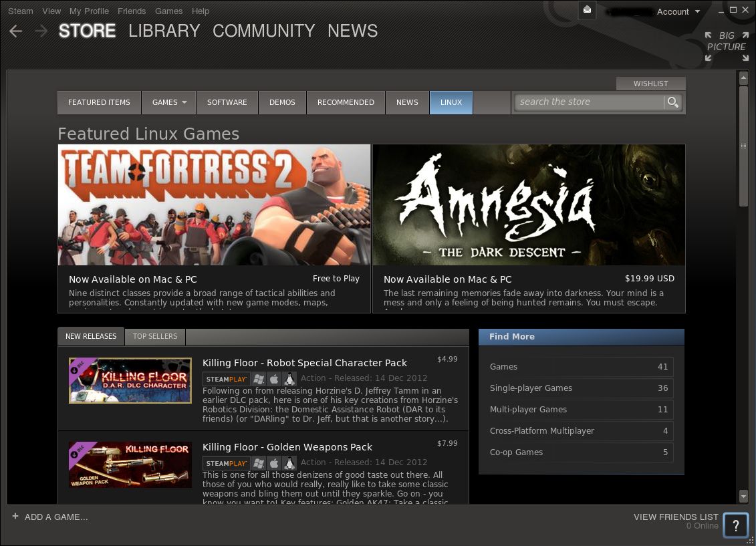Open the Amnesia The Dark Descent banner
The width and height of the screenshot is (756, 546).
click(529, 205)
